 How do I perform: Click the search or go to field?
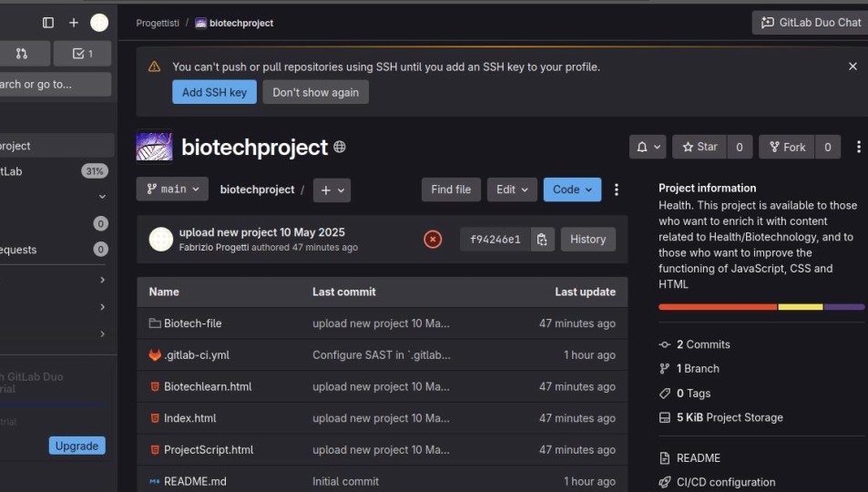pos(56,84)
